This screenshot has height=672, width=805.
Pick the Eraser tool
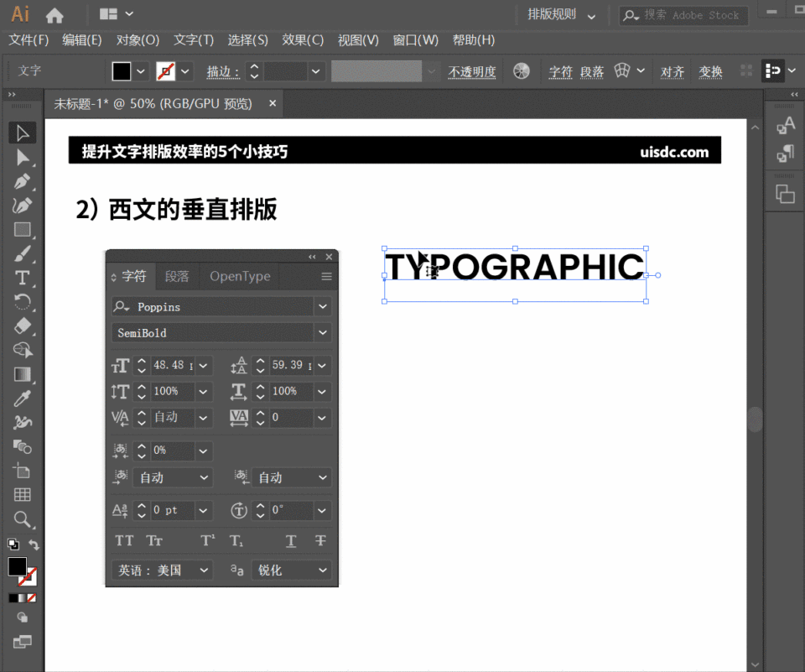pos(23,326)
